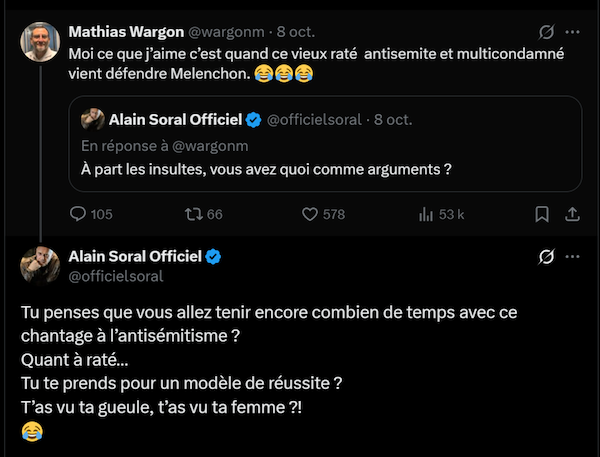The width and height of the screenshot is (600, 457).
Task: Bookmark Mathias Wargon's tweet
Action: coord(541,214)
